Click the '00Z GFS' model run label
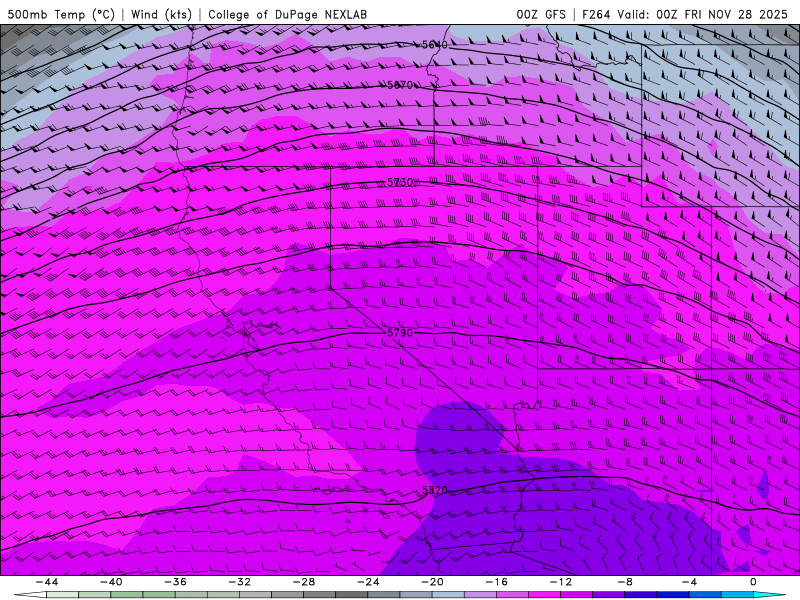The image size is (800, 600). [541, 14]
